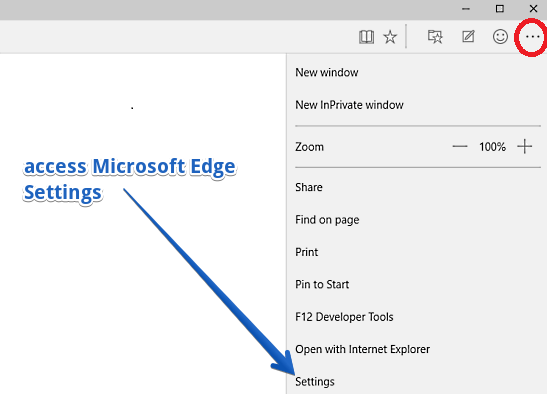The height and width of the screenshot is (394, 547).
Task: Send feedback smiley face icon
Action: point(500,36)
